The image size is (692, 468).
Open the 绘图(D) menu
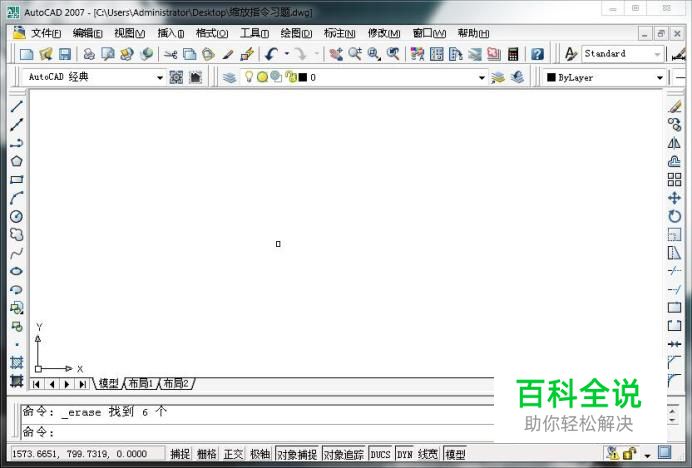pos(296,33)
